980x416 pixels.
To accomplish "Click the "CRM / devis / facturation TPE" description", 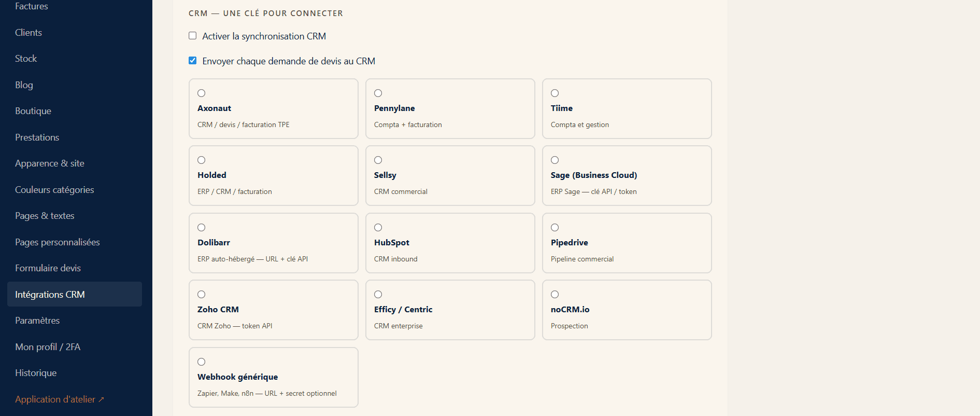I will (244, 125).
